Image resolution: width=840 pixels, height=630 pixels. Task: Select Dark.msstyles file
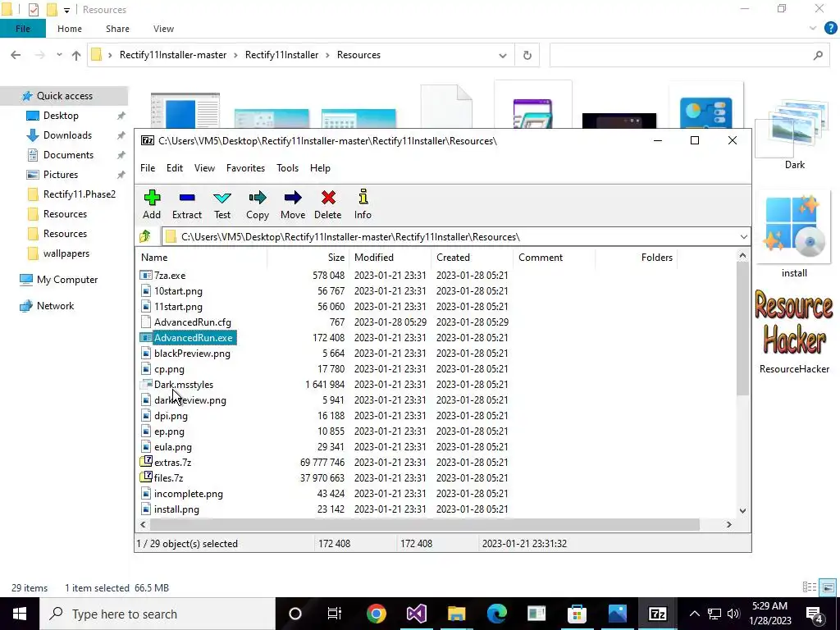click(x=184, y=384)
